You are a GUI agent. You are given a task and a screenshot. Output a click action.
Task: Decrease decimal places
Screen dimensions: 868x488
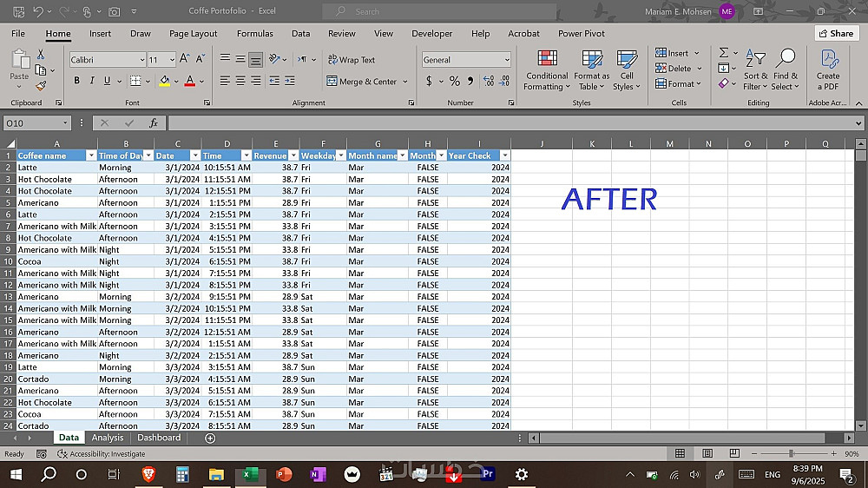click(504, 81)
